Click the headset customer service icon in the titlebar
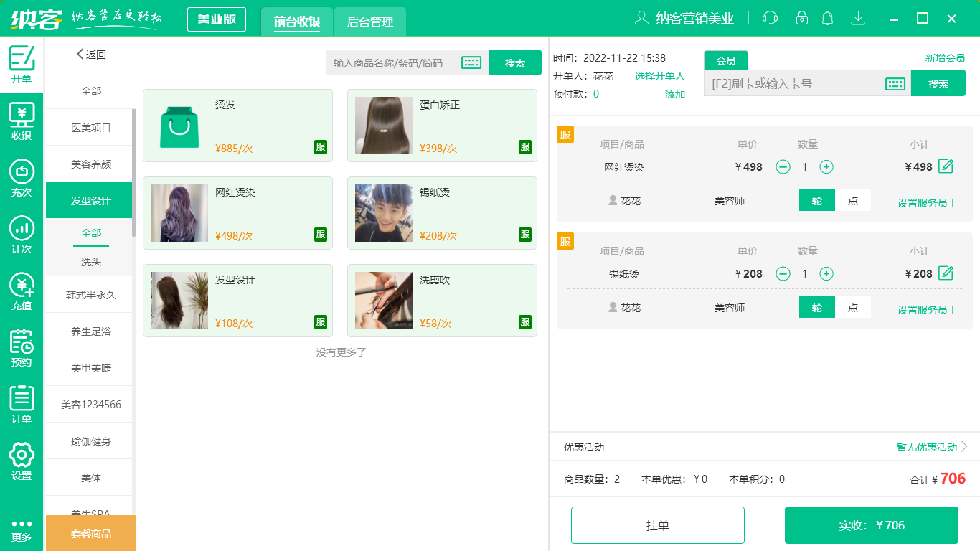This screenshot has width=980, height=551. (x=770, y=18)
